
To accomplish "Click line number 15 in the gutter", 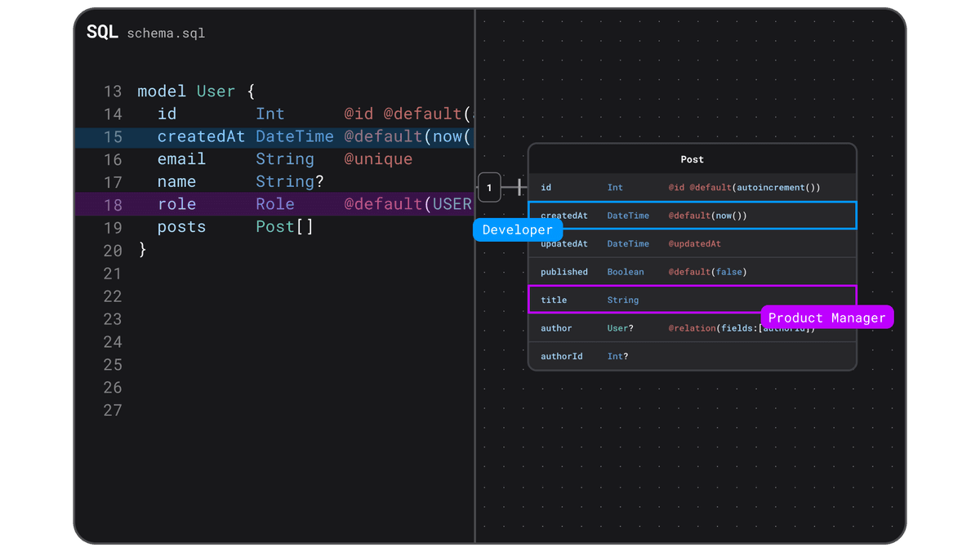I will (x=113, y=136).
